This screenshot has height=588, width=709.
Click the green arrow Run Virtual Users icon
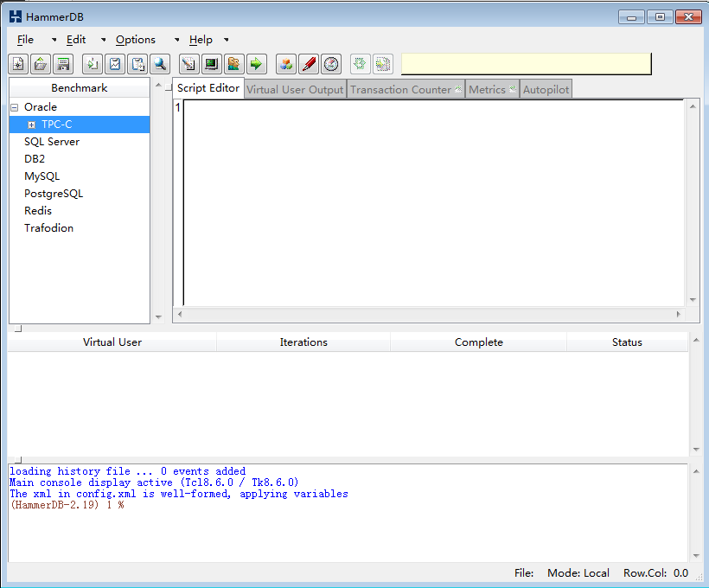click(257, 64)
